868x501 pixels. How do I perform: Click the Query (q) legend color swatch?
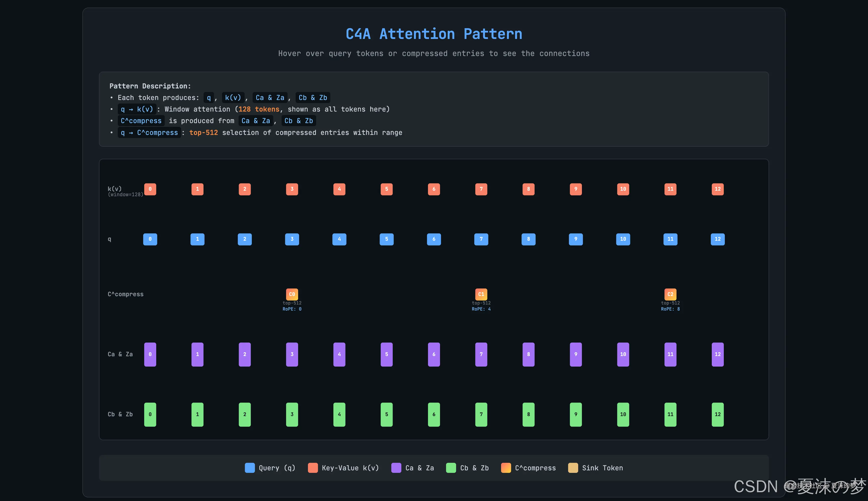pyautogui.click(x=250, y=468)
